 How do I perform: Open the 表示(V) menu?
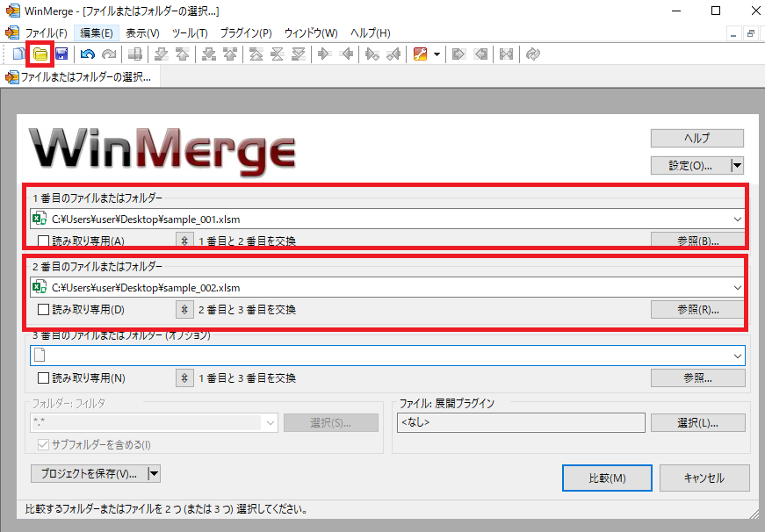pos(142,33)
